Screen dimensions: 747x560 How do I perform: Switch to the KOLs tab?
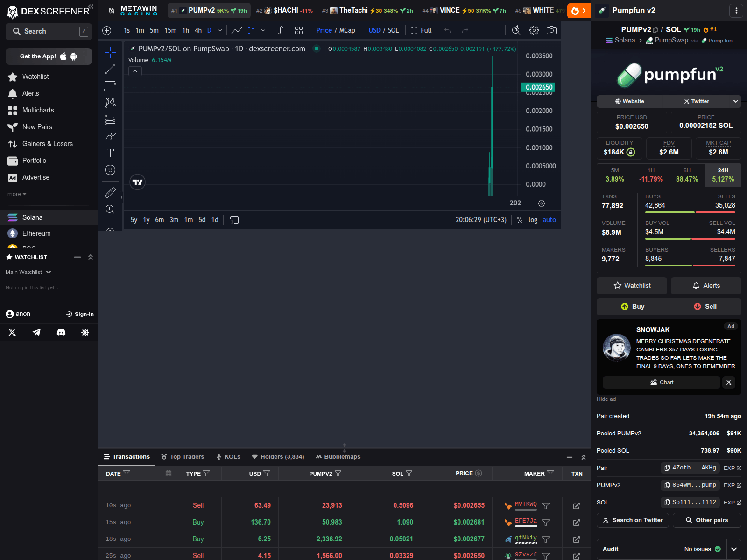(228, 457)
